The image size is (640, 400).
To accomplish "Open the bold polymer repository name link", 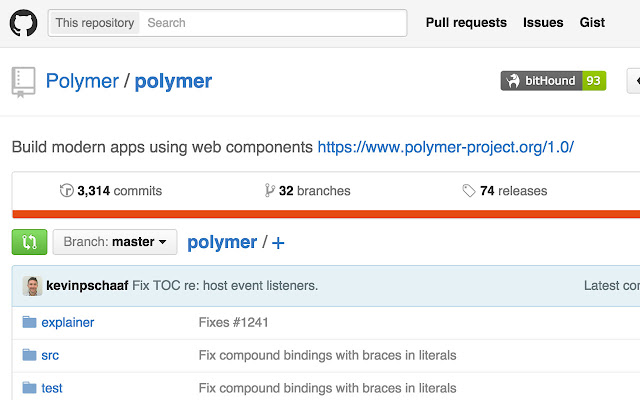I will coord(173,82).
